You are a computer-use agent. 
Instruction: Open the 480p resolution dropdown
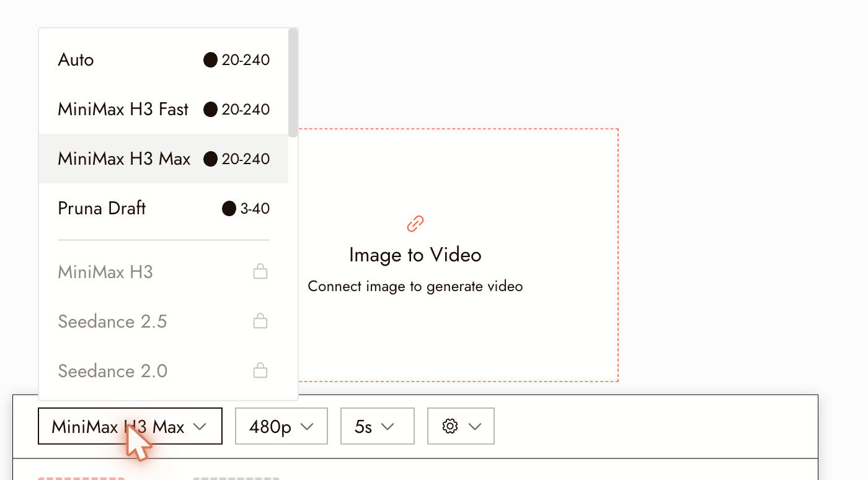point(281,426)
